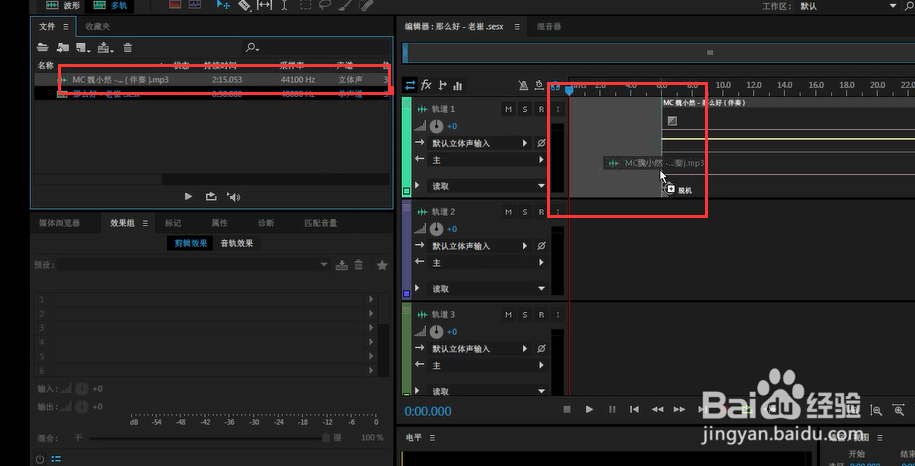Open the Insert into Multitrack dropdown

pos(105,48)
